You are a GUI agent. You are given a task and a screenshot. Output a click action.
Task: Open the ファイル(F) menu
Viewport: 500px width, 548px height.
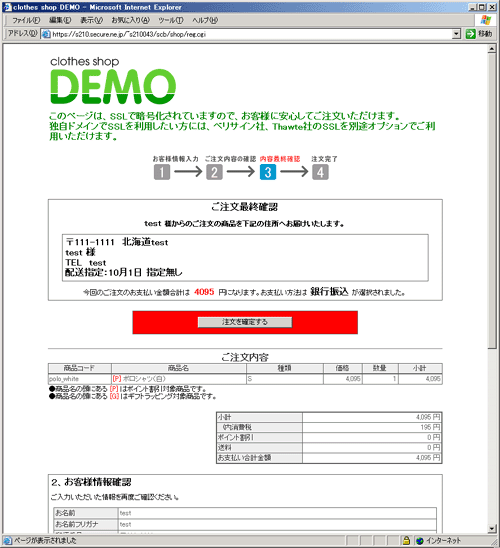click(26, 20)
